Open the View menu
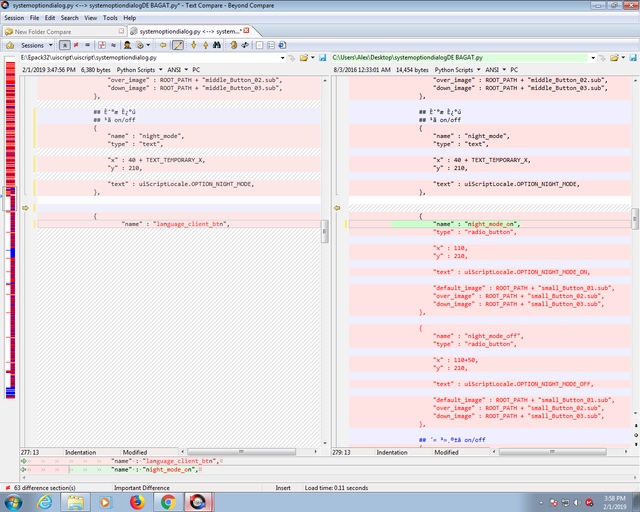640x512 pixels. (91, 18)
